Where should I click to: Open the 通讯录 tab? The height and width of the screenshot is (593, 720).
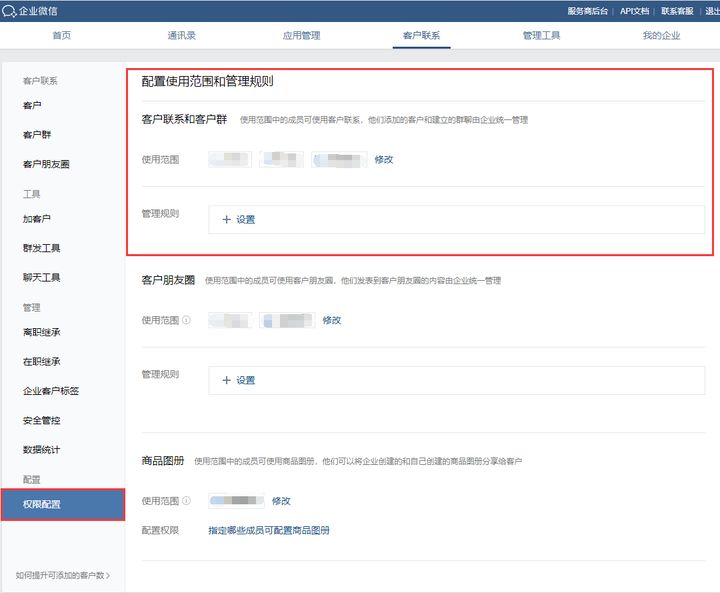(181, 35)
